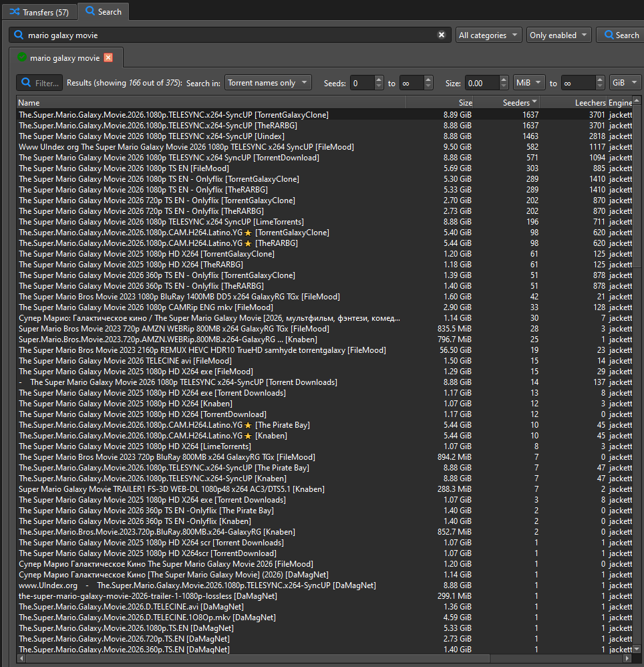This screenshot has width=644, height=667.
Task: Open the 'Torrent names only' dropdown
Action: [x=268, y=82]
